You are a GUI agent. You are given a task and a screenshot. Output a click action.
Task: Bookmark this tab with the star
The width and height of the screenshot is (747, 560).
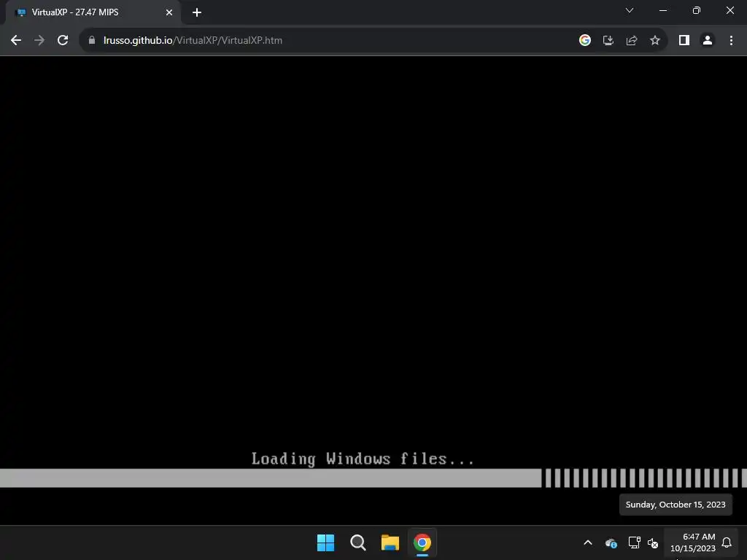[x=655, y=41]
